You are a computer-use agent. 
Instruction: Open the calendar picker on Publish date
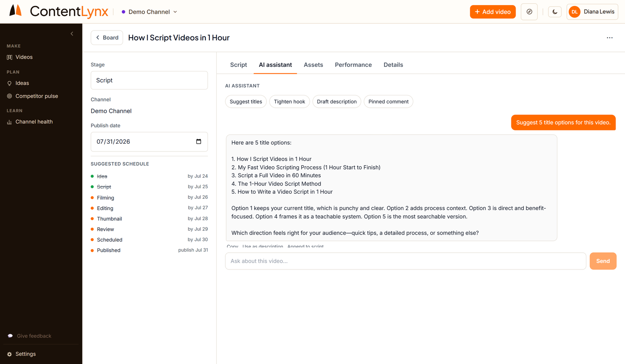click(x=198, y=141)
